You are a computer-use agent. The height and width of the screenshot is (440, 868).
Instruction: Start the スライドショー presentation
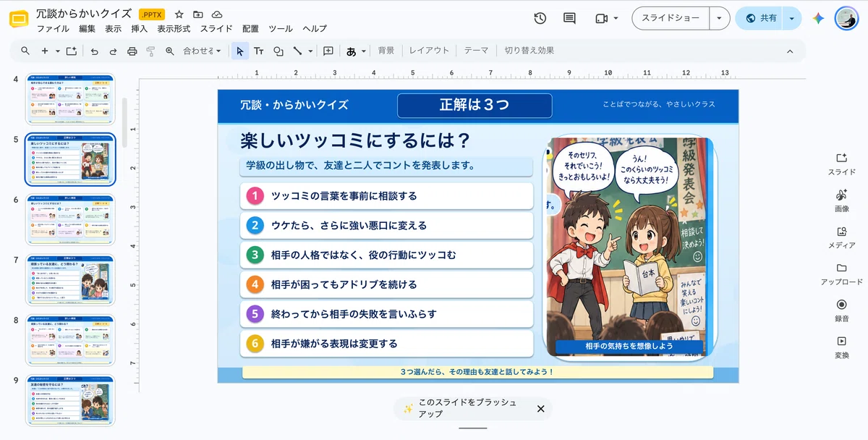(x=671, y=18)
